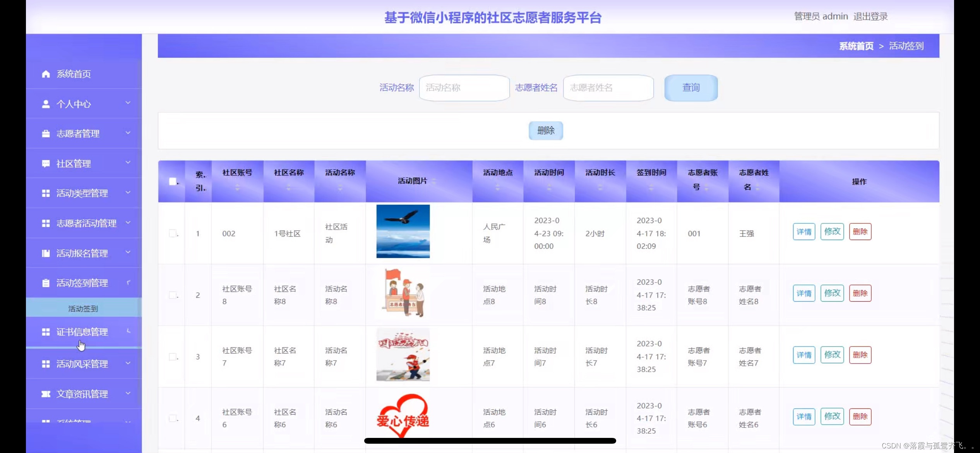Click 修改 for the 王强 row
Screen dimensions: 980x453
832,232
